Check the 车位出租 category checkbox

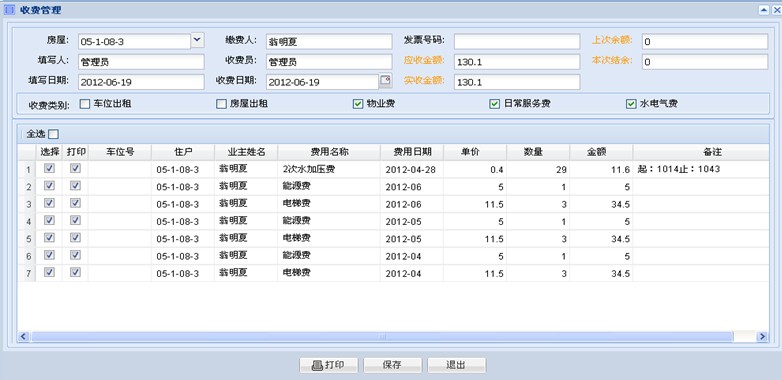[x=85, y=104]
